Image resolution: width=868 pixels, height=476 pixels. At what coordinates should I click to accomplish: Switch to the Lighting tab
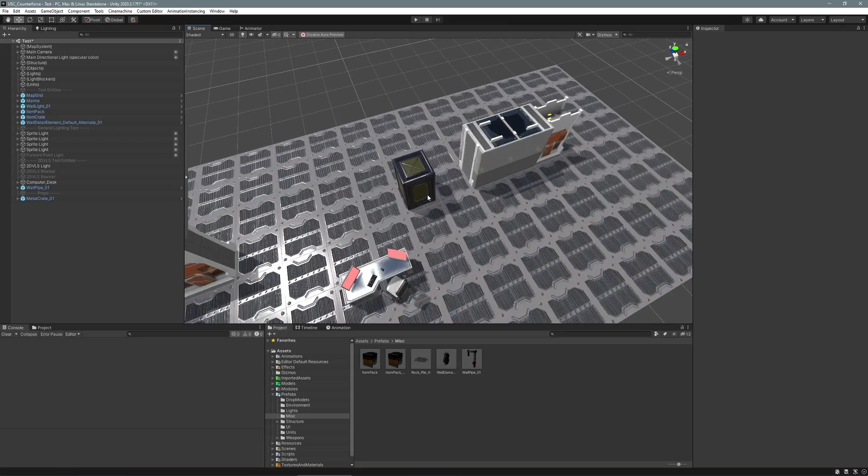click(46, 28)
